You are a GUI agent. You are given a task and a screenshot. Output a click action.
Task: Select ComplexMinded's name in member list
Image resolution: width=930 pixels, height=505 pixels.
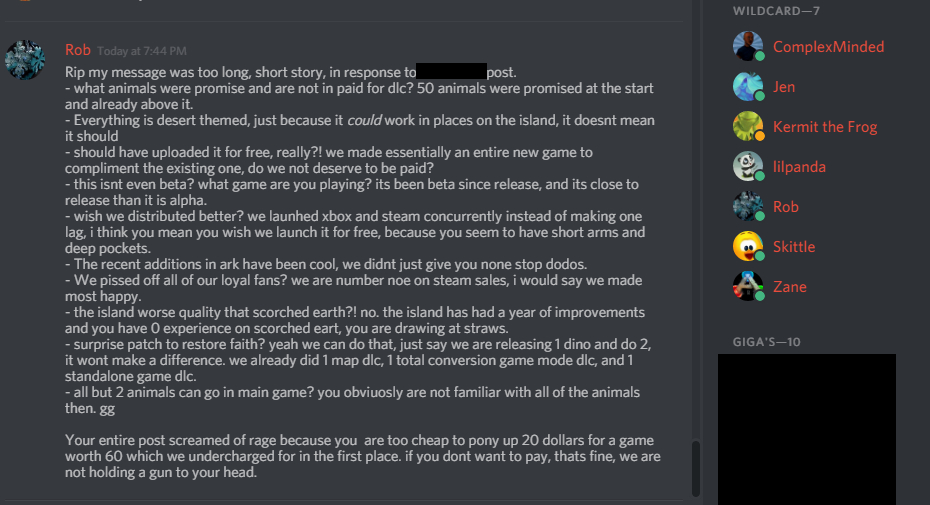click(x=828, y=47)
